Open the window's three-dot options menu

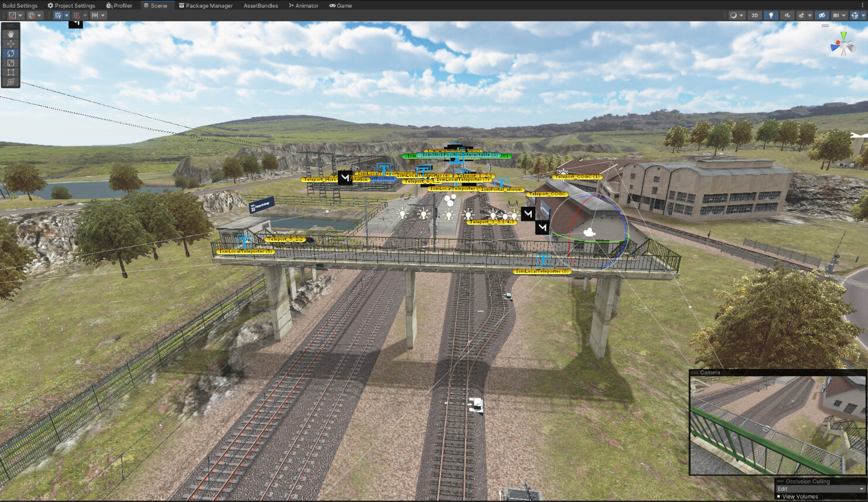pyautogui.click(x=863, y=5)
